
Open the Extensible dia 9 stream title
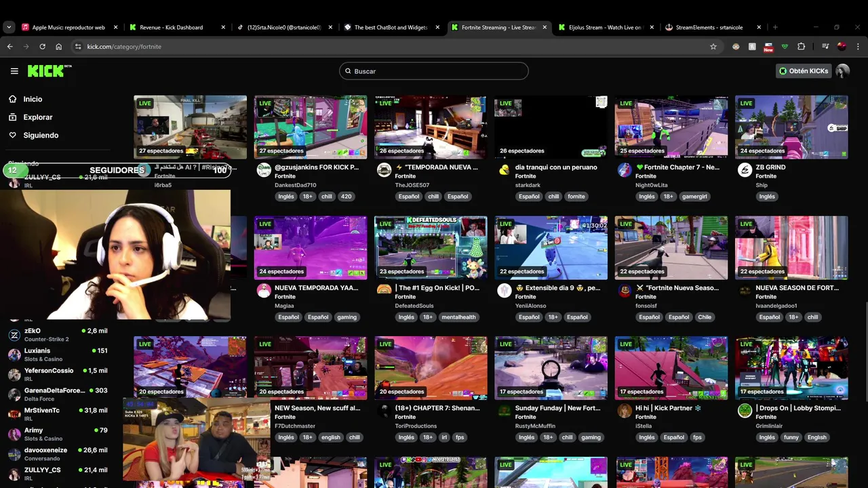(557, 288)
